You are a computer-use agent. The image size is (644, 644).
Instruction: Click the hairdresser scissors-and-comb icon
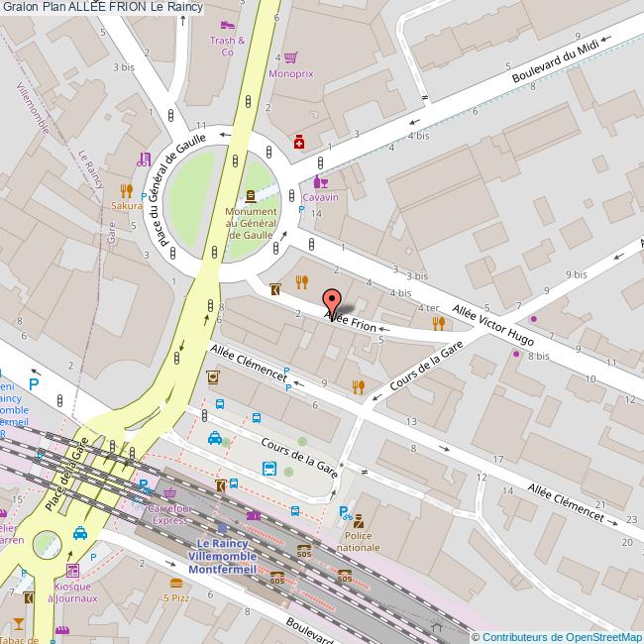click(x=144, y=159)
